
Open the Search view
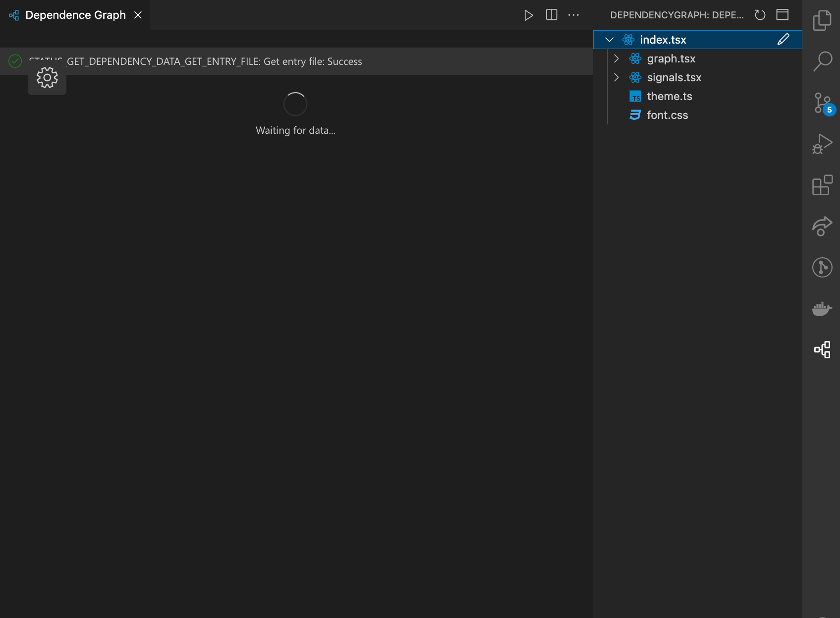point(822,61)
